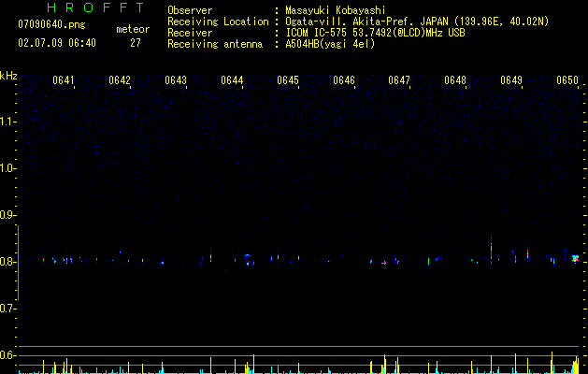Click the 1.1 kHz axis label
588x374 pixels.
(7, 122)
